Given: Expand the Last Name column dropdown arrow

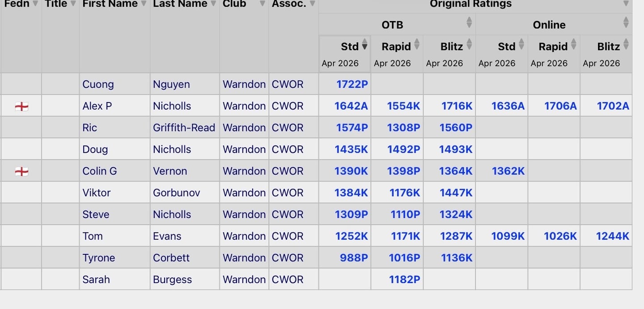Looking at the screenshot, I should [213, 4].
